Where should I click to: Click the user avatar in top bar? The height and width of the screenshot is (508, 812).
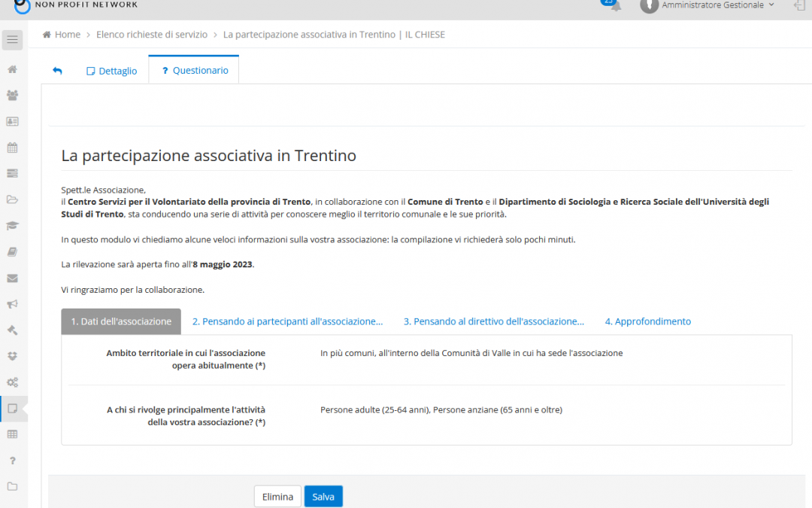pos(649,5)
